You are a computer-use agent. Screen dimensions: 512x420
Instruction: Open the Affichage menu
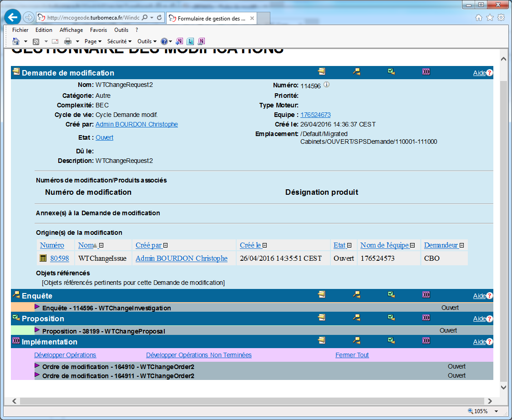coord(71,30)
